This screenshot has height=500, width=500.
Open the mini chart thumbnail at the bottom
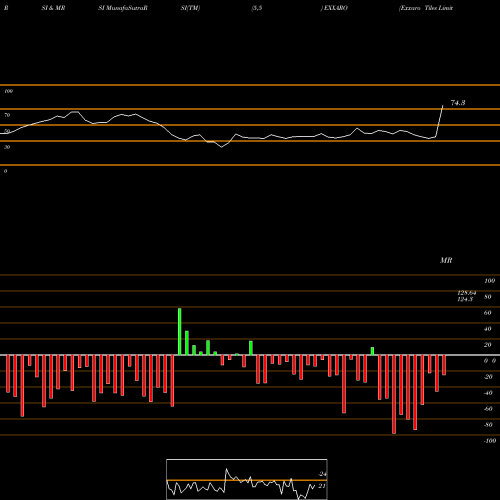click(x=247, y=479)
